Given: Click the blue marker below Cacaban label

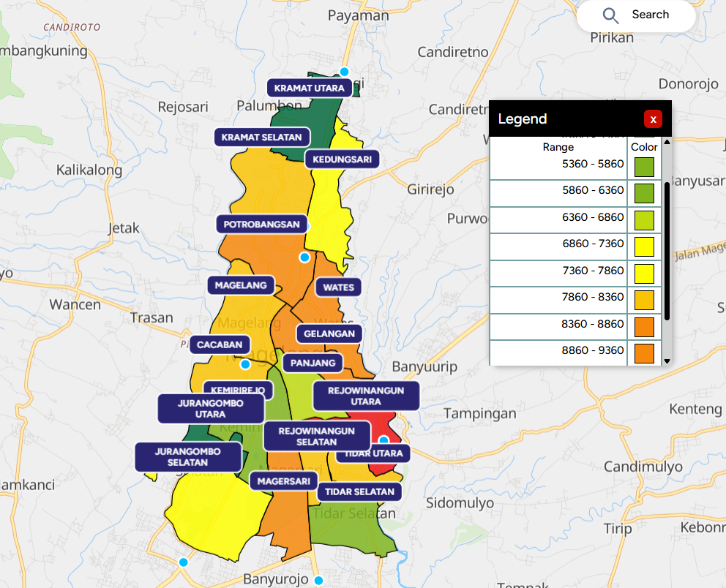Looking at the screenshot, I should point(245,363).
